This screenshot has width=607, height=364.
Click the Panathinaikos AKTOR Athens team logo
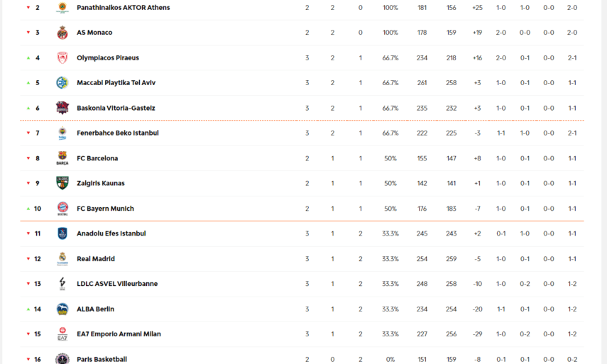click(x=62, y=8)
